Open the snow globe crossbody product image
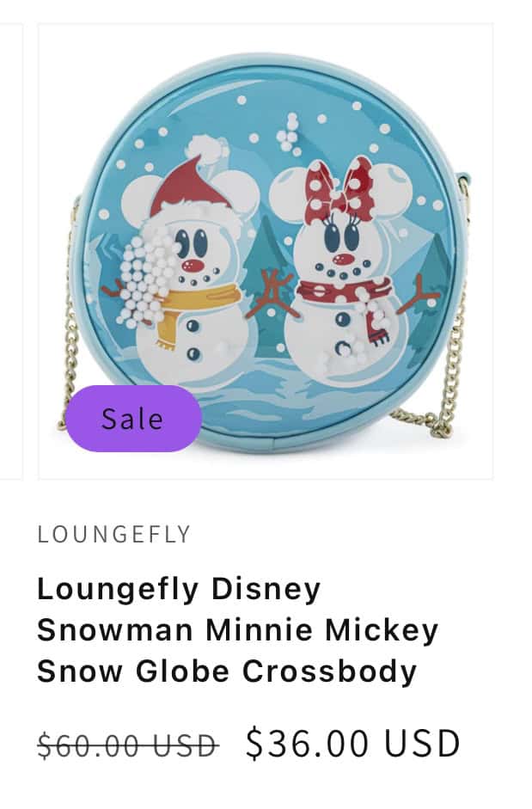The width and height of the screenshot is (532, 809). pyautogui.click(x=266, y=251)
